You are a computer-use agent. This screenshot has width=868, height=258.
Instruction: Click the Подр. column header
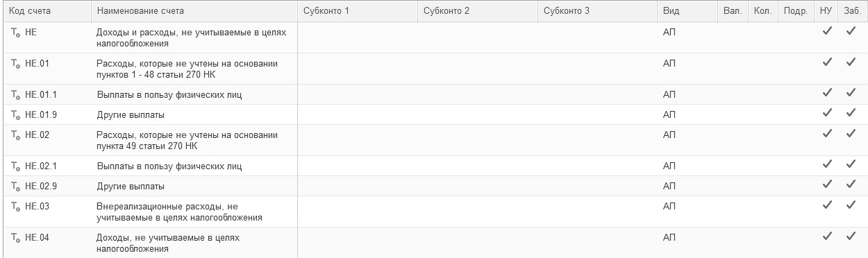[x=794, y=12]
